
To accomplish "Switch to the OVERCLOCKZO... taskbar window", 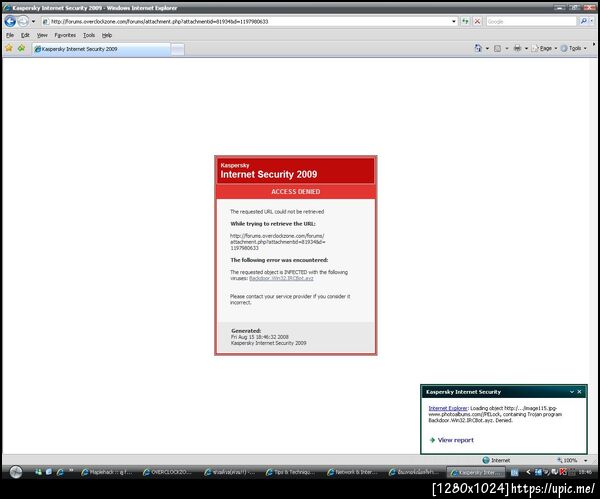I will click(x=167, y=473).
